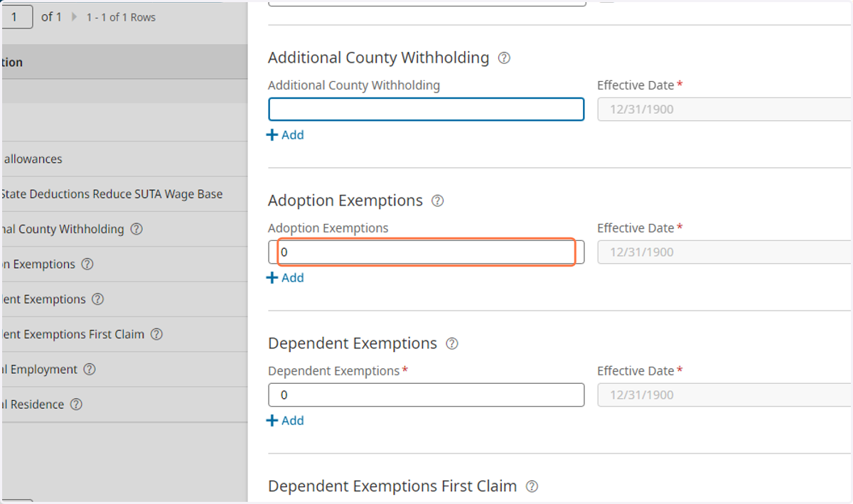Click Effective Date field for Adoption Exemptions
The image size is (853, 504).
pos(725,252)
